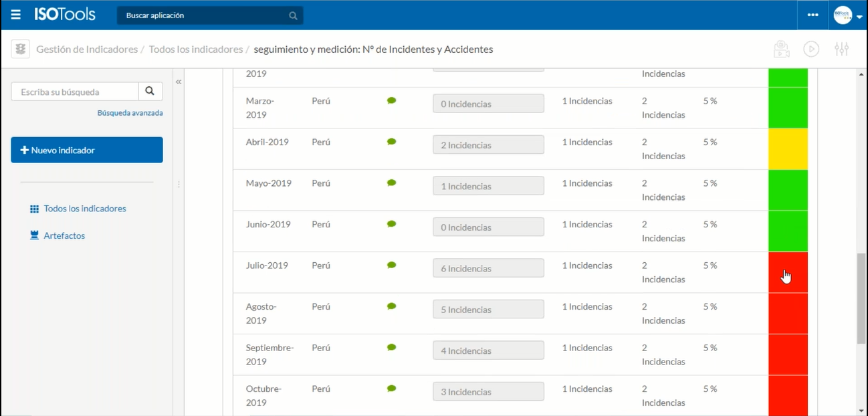Open the comment bubble for Julio-2019

(x=391, y=266)
